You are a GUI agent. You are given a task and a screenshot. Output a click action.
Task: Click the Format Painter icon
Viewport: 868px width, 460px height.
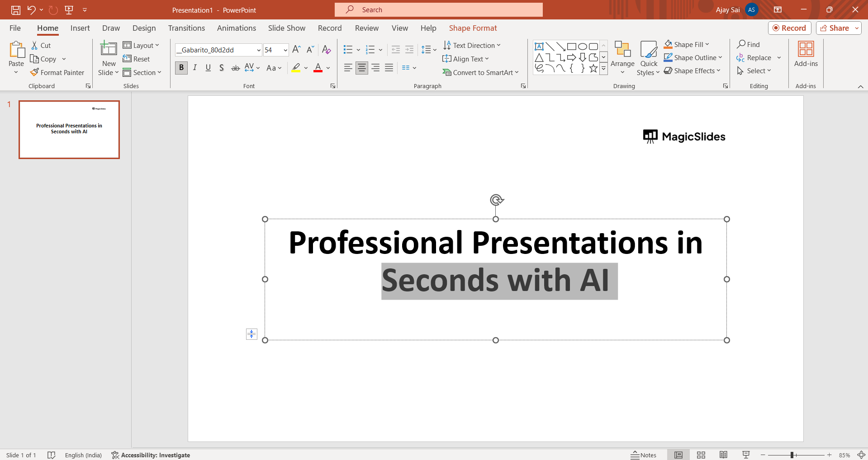coord(34,72)
